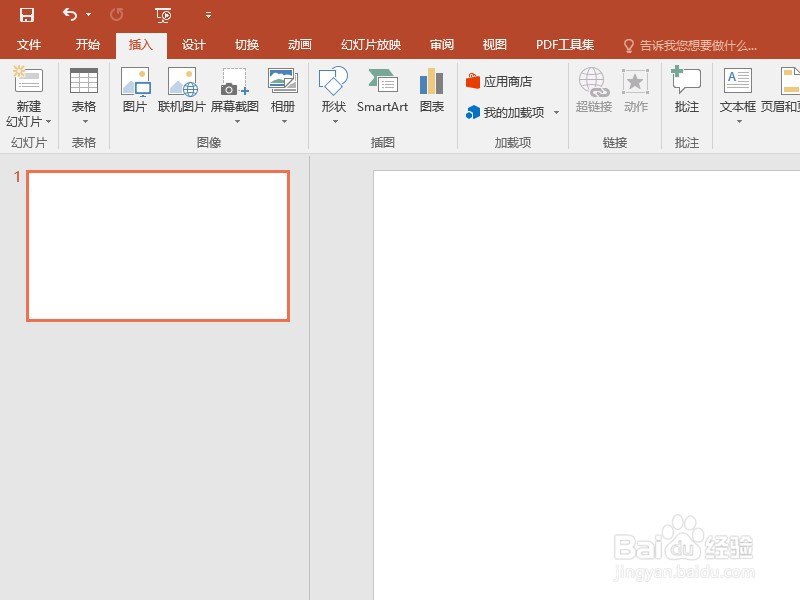
Task: Go to the 动画 tab
Action: [300, 45]
